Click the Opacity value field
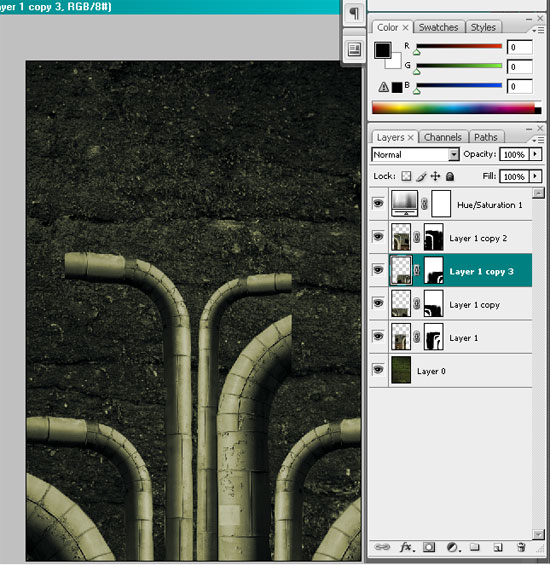Image resolution: width=550 pixels, height=565 pixels. 514,155
